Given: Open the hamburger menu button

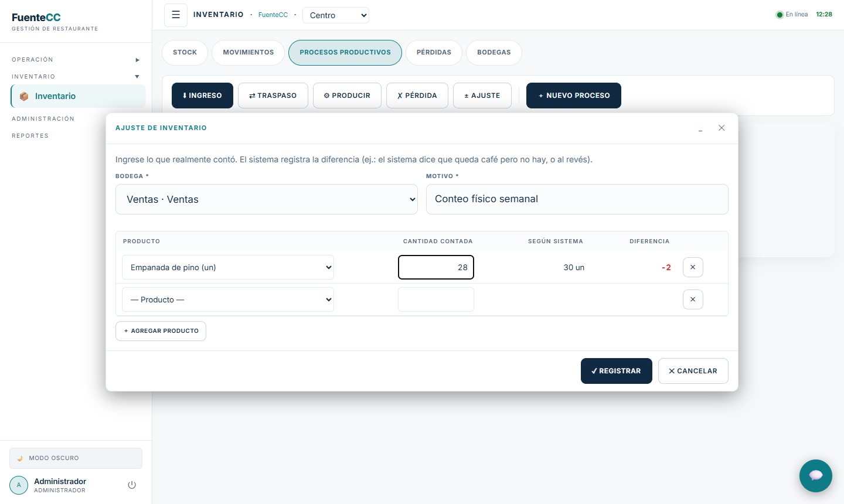Looking at the screenshot, I should [176, 15].
